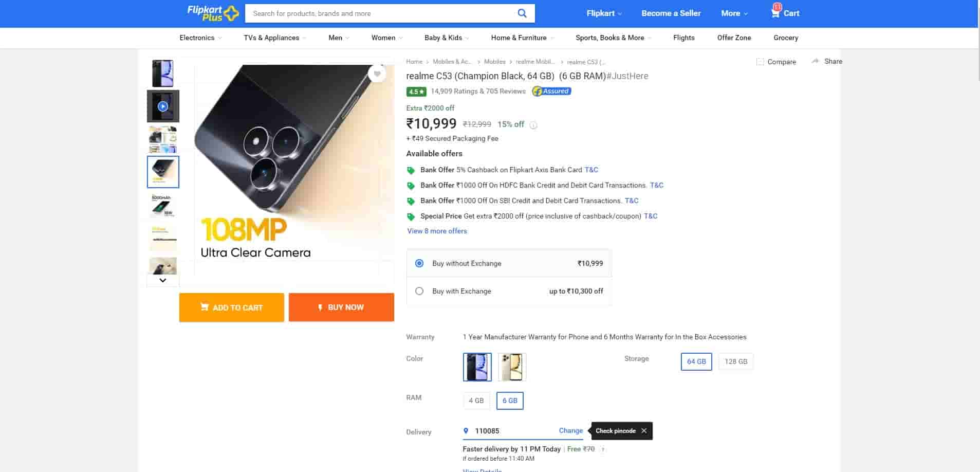Click price info icon beside 15% off
The image size is (980, 472).
pos(533,125)
